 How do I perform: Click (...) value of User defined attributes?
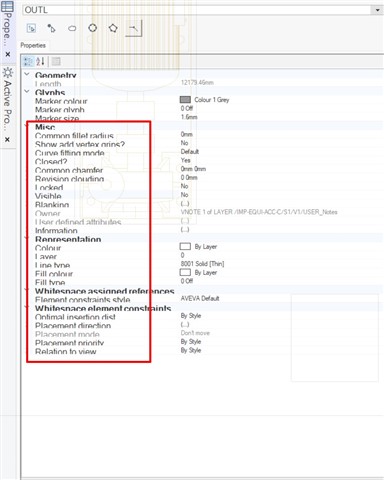click(185, 221)
